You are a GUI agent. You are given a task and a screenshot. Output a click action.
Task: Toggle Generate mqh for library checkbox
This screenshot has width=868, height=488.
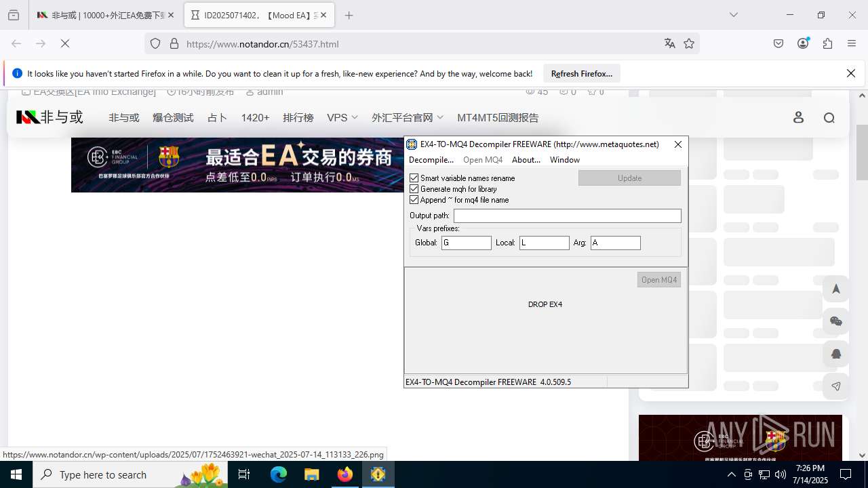coord(414,189)
